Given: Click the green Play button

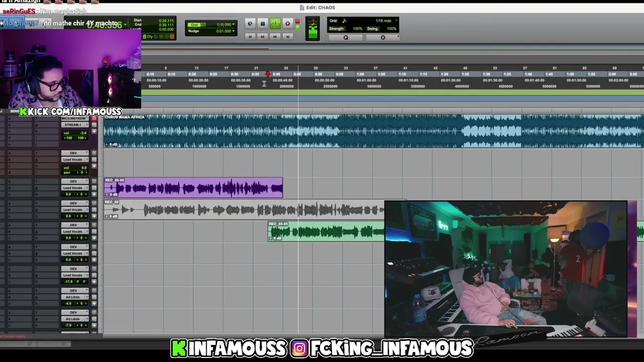Looking at the screenshot, I should pyautogui.click(x=275, y=24).
